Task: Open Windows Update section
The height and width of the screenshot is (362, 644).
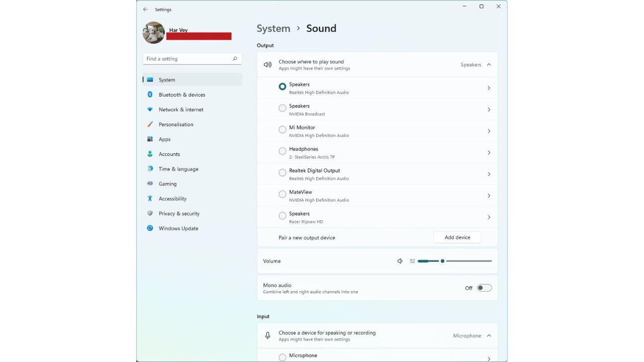Action: click(x=177, y=228)
